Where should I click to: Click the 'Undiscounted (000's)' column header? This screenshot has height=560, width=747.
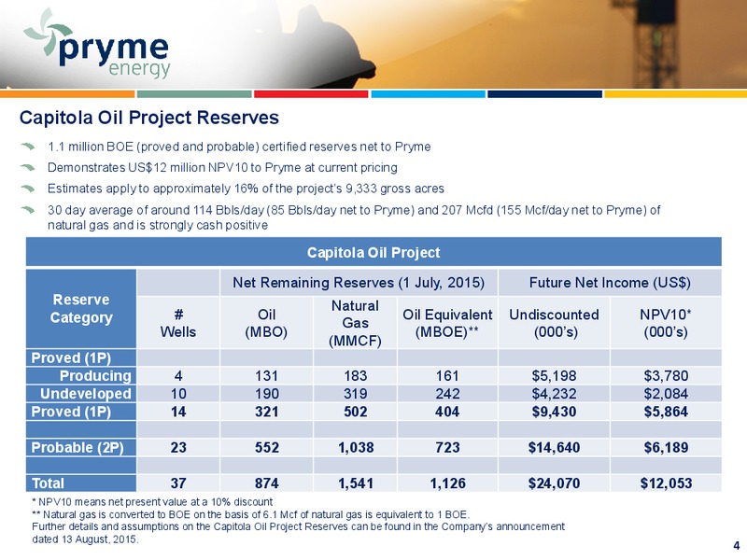tap(554, 323)
